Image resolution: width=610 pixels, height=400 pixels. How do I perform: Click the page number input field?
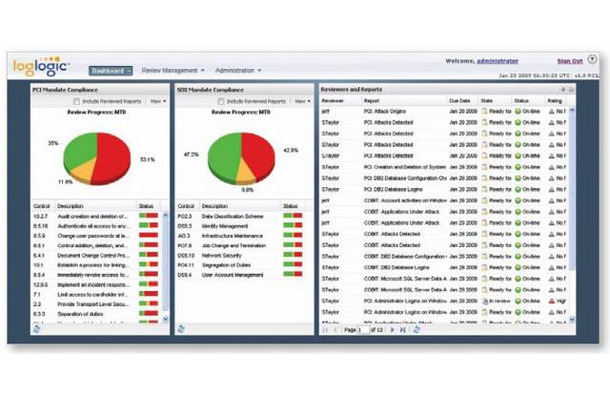click(363, 330)
